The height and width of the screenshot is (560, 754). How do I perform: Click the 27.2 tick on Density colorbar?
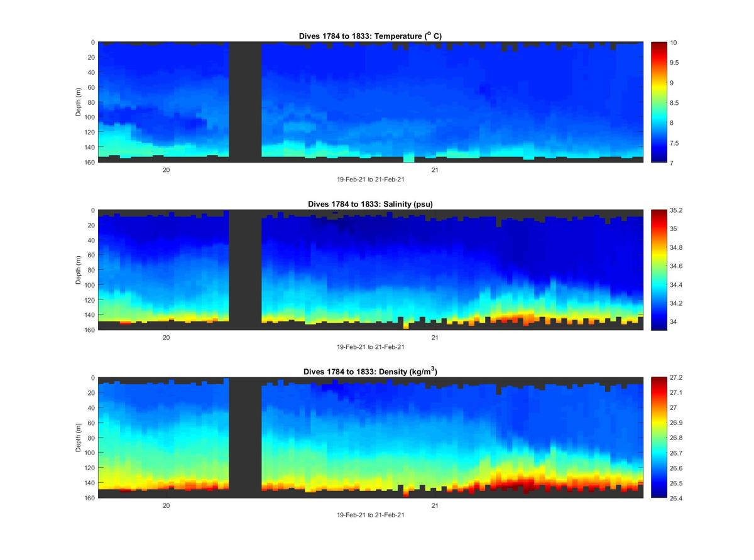(x=677, y=378)
